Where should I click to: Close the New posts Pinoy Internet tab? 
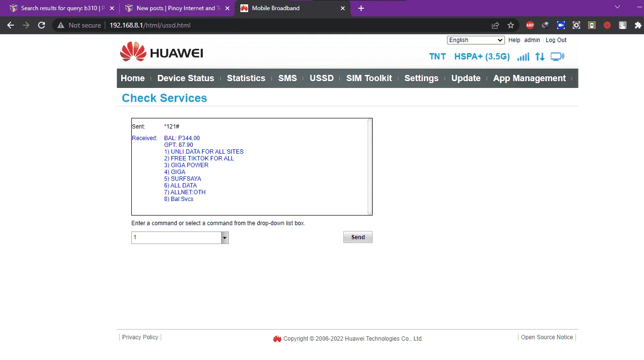(x=227, y=8)
